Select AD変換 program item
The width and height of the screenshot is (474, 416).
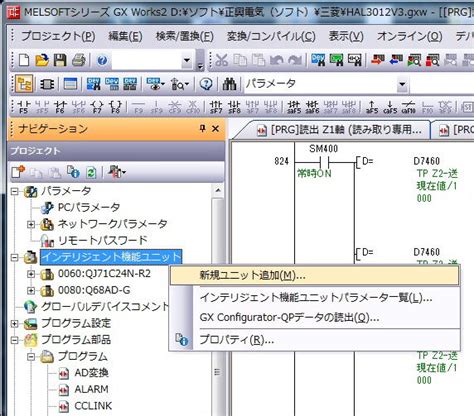coord(91,373)
